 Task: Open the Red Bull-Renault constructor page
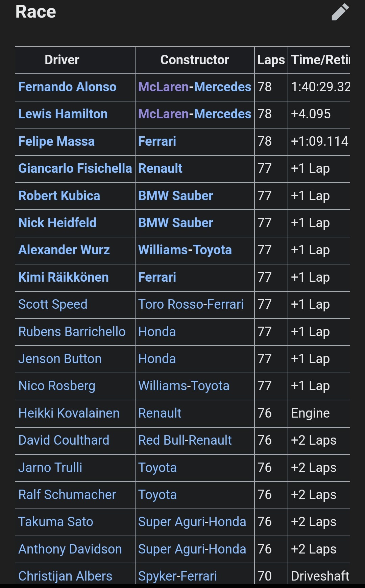[x=185, y=440]
